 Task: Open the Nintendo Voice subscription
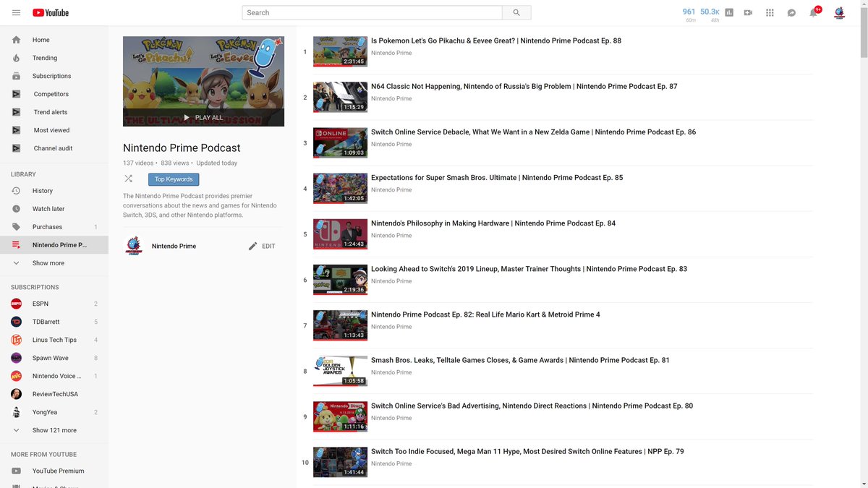[x=54, y=376]
